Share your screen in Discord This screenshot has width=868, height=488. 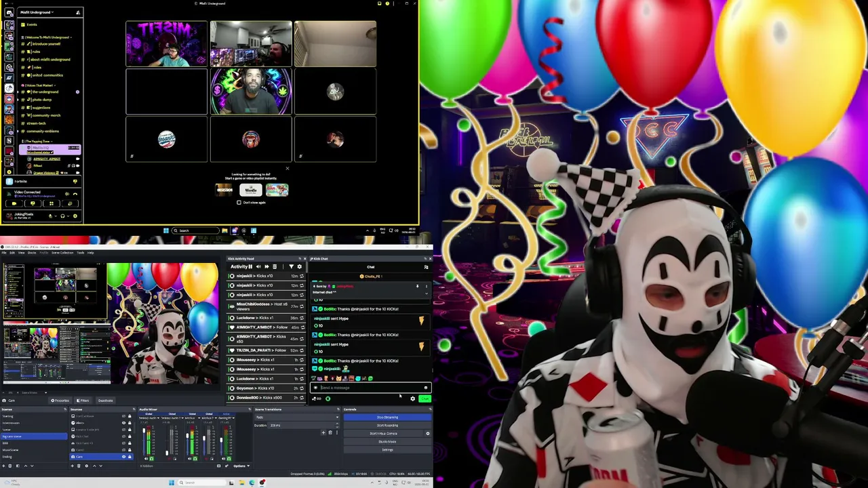point(33,203)
